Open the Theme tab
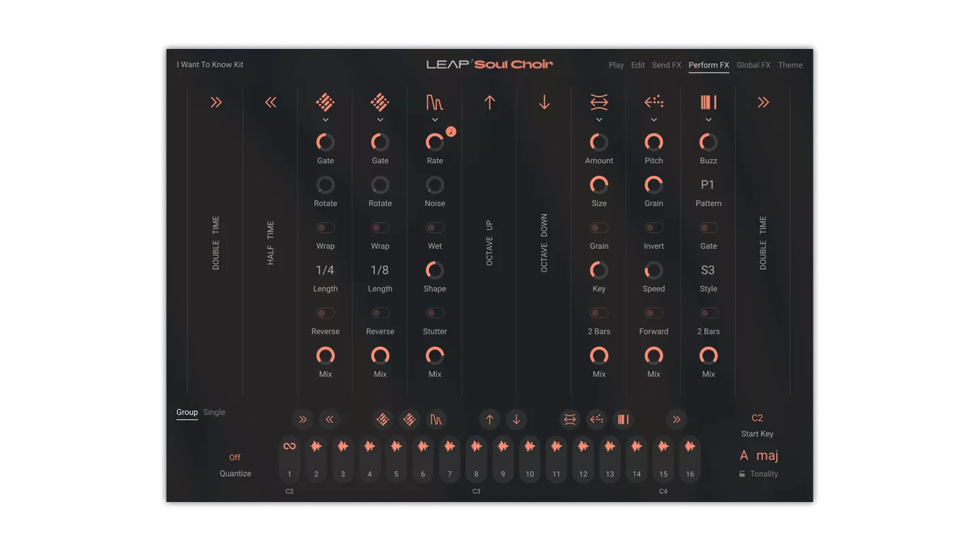This screenshot has height=551, width=980. (x=790, y=65)
